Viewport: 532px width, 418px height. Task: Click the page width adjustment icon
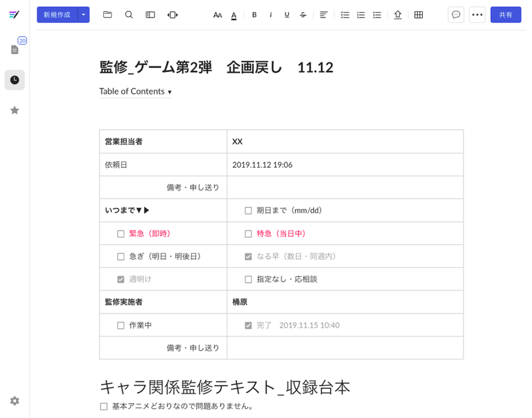tap(172, 15)
